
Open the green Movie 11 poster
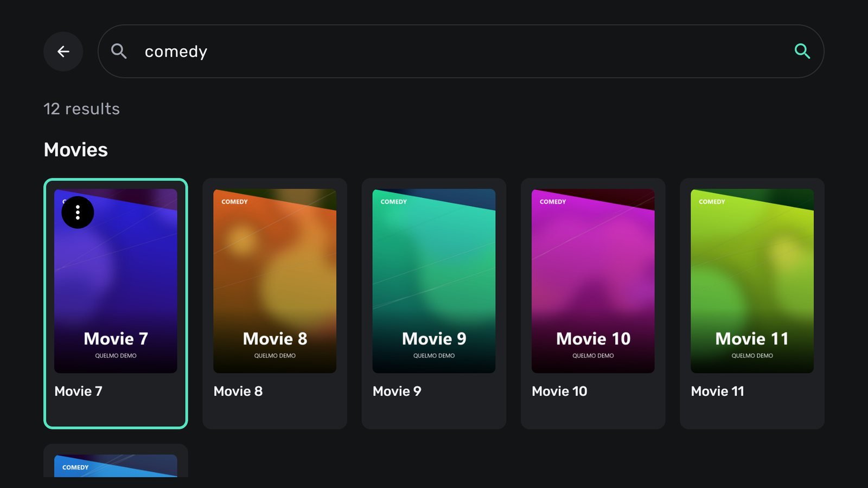752,281
